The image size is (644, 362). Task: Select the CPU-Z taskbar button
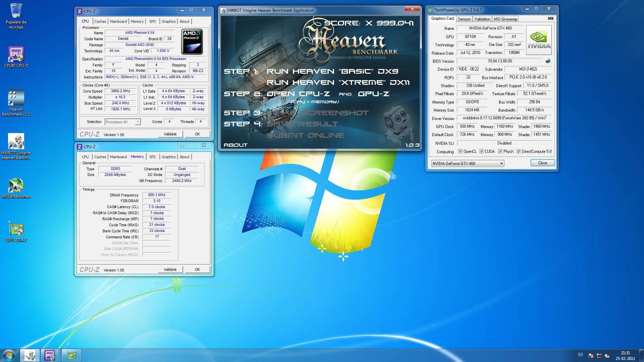pos(50,355)
